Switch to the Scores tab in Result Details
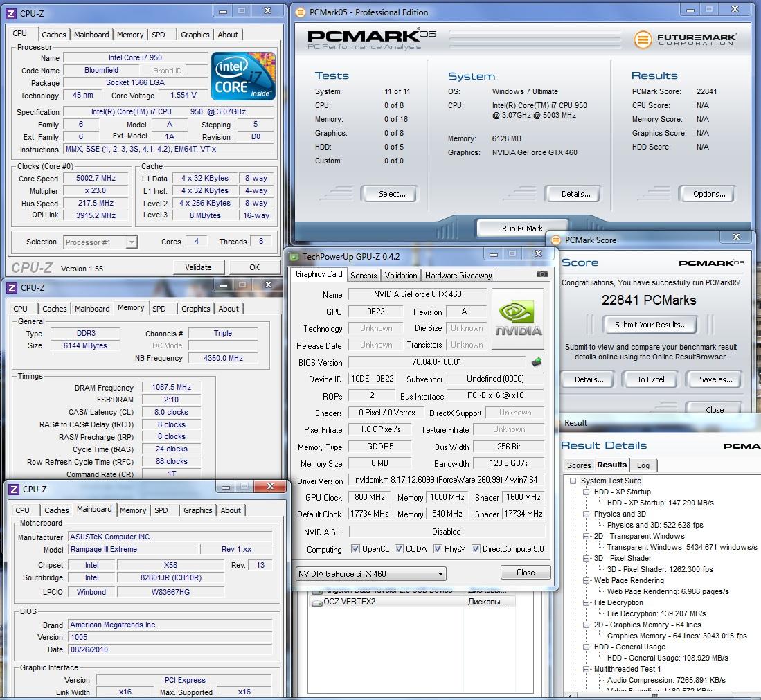The height and width of the screenshot is (700, 761). pos(579,465)
